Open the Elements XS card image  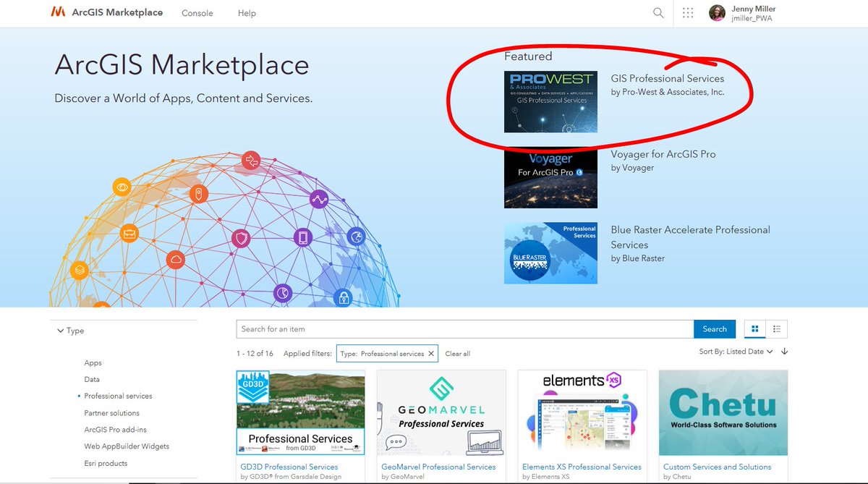coord(582,412)
